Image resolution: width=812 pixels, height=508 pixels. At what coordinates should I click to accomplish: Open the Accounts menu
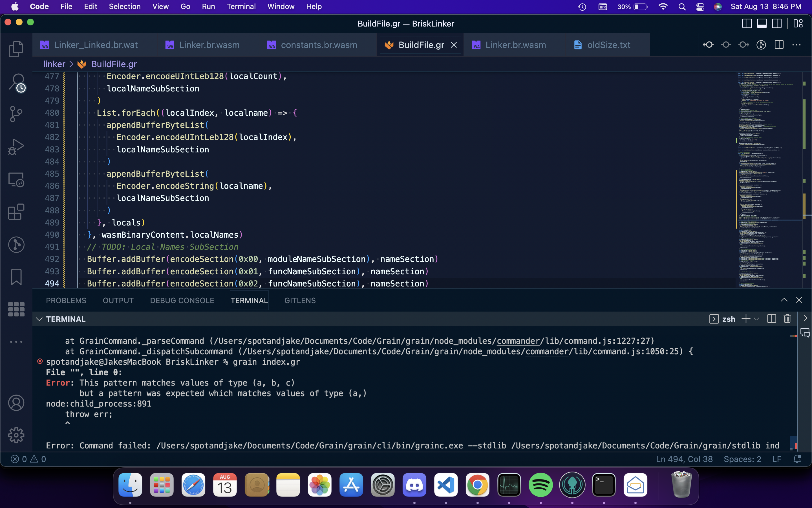[x=16, y=403]
